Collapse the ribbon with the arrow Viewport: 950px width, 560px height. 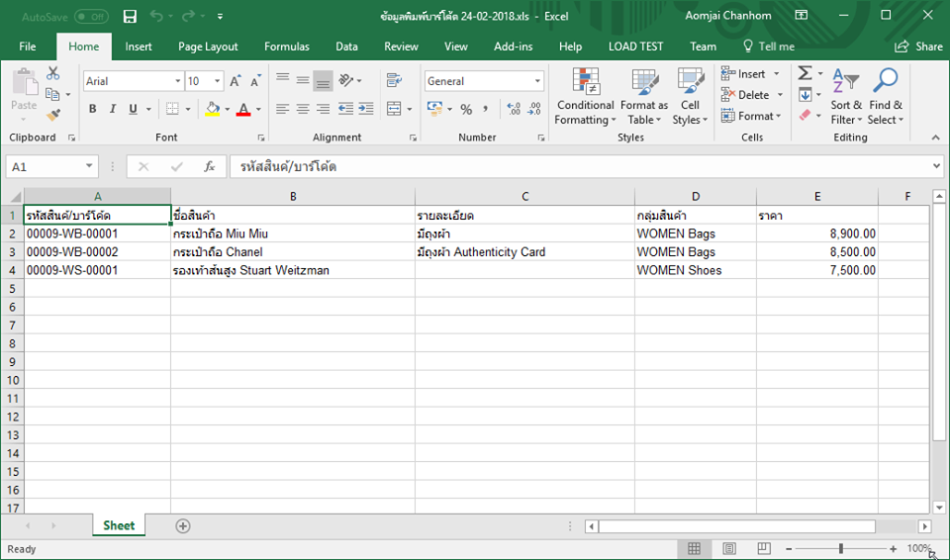[x=935, y=138]
